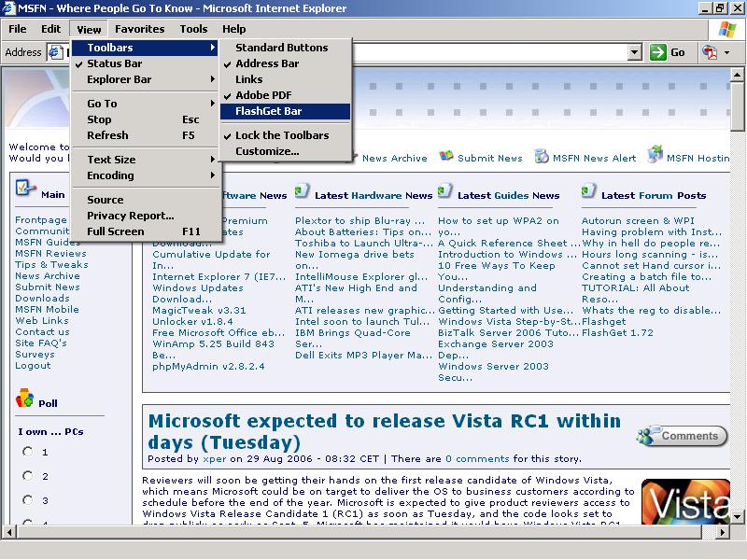Open the Help menu
Viewport: 747px width, 560px height.
point(234,29)
